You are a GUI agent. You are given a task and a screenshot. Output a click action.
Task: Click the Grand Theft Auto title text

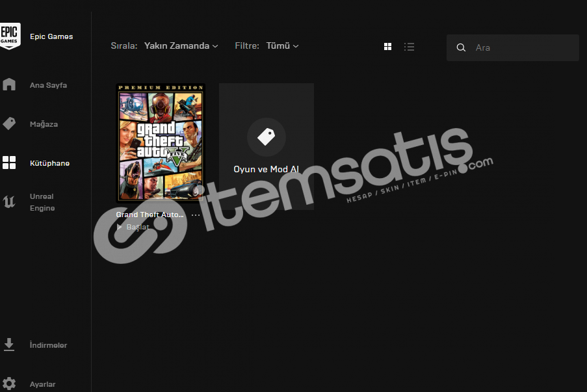pyautogui.click(x=150, y=215)
